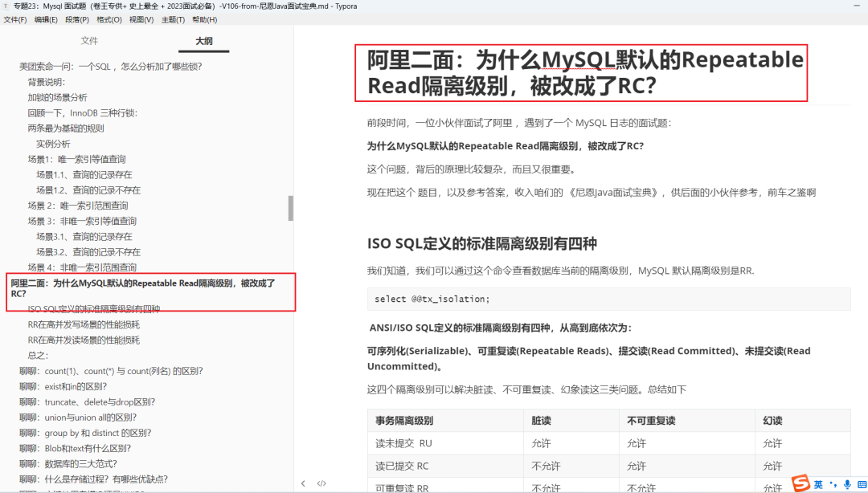Go to 数据库的三大范式 outline entry

pyautogui.click(x=68, y=464)
